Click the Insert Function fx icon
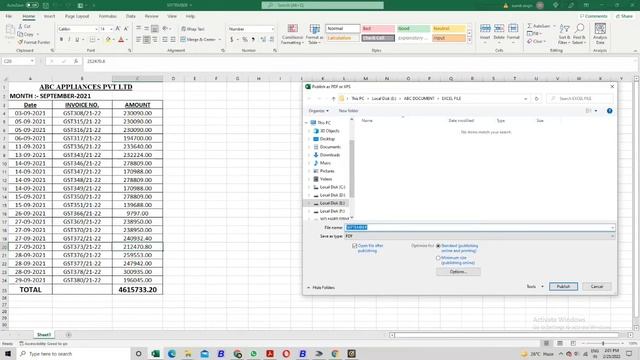The width and height of the screenshot is (640, 360). coord(76,61)
